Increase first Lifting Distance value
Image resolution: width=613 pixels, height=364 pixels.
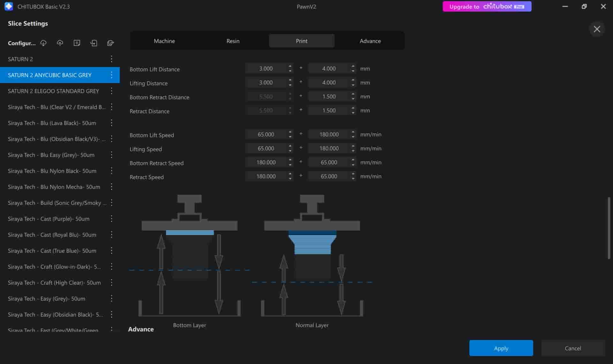click(290, 80)
